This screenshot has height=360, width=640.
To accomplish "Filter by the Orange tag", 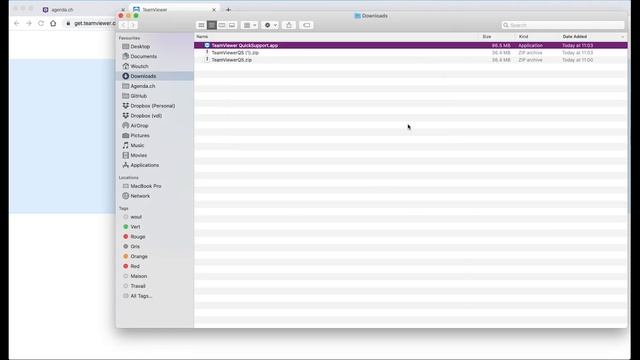I will pos(139,256).
